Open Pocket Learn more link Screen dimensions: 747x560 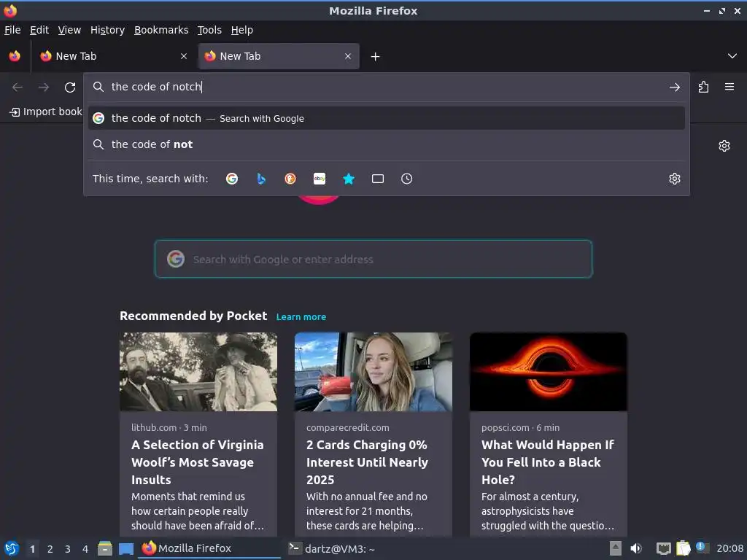(x=301, y=316)
